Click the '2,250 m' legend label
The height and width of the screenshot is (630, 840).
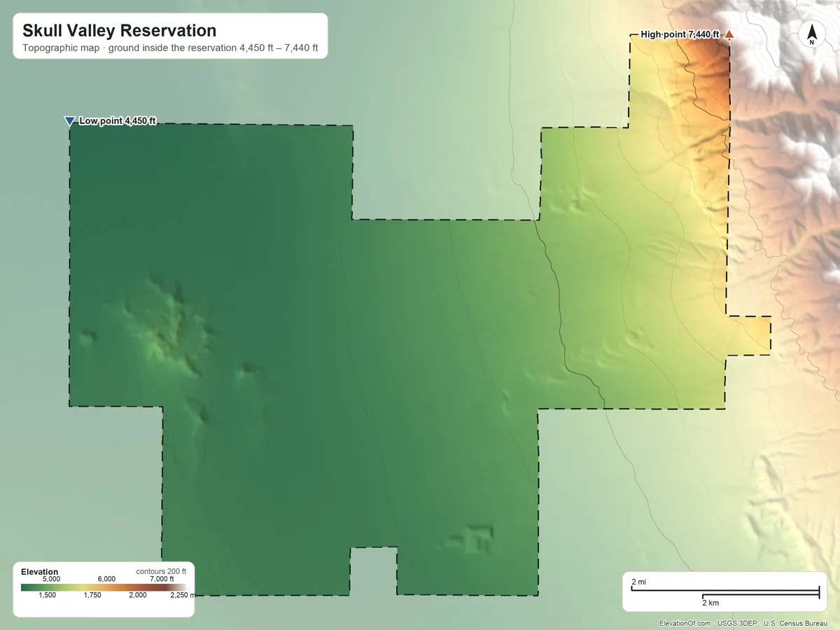[x=183, y=595]
